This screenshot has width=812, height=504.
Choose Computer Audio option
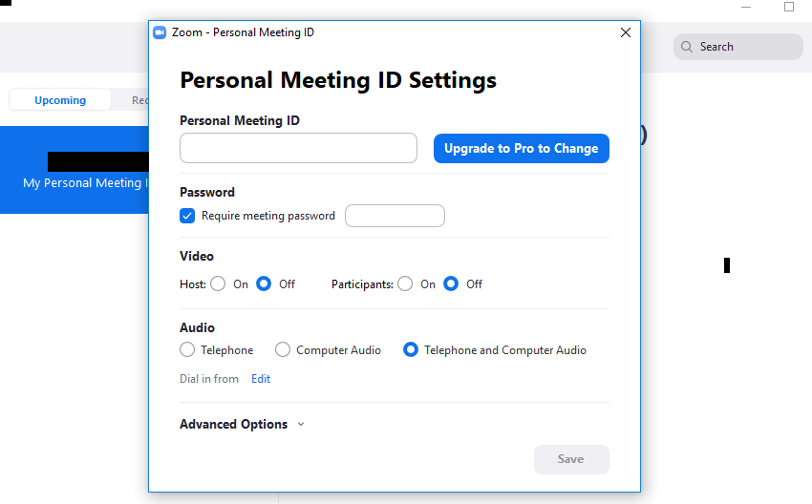coord(283,350)
